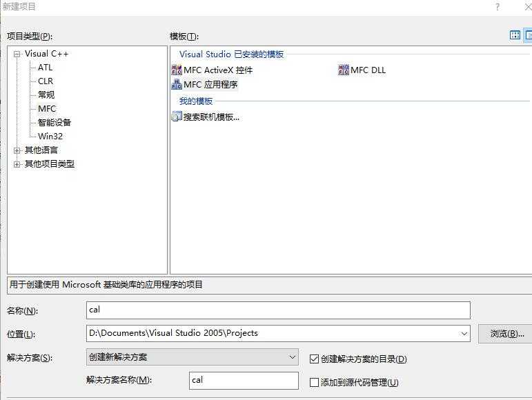Select 智能设备 project type

(x=55, y=122)
